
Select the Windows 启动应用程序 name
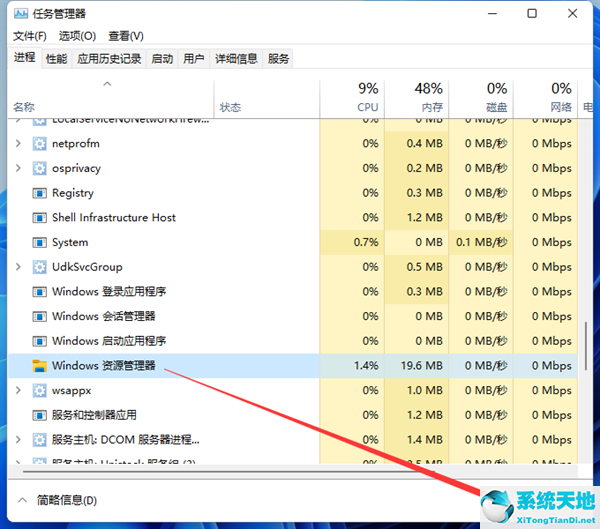click(x=109, y=341)
